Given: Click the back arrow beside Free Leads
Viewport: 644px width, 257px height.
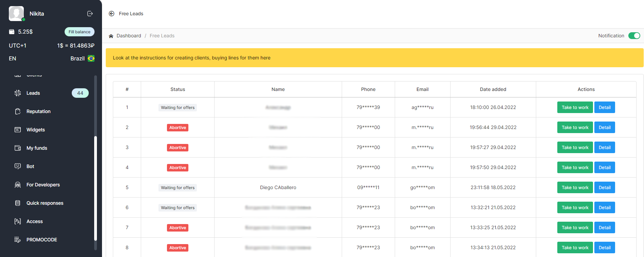Looking at the screenshot, I should [x=112, y=14].
